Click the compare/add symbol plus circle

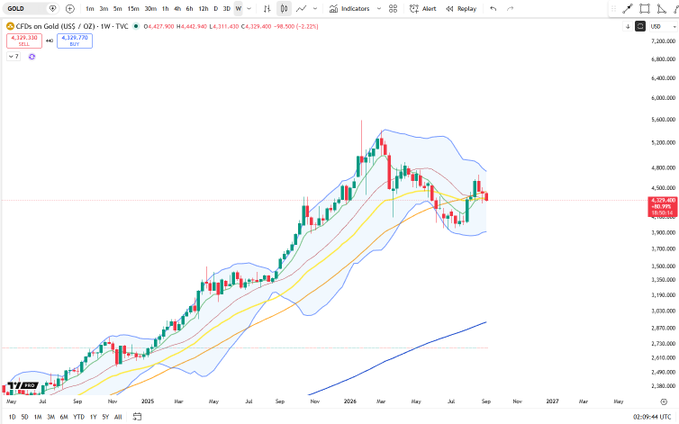70,9
